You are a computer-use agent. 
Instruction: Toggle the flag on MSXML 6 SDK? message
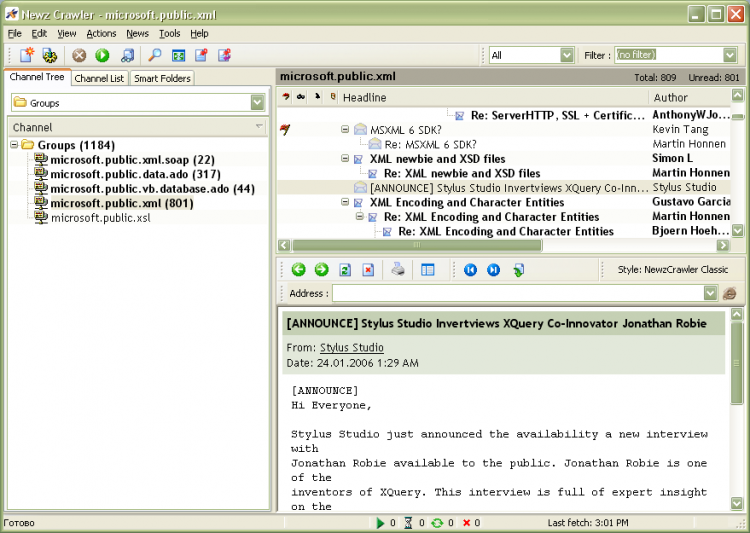point(286,130)
